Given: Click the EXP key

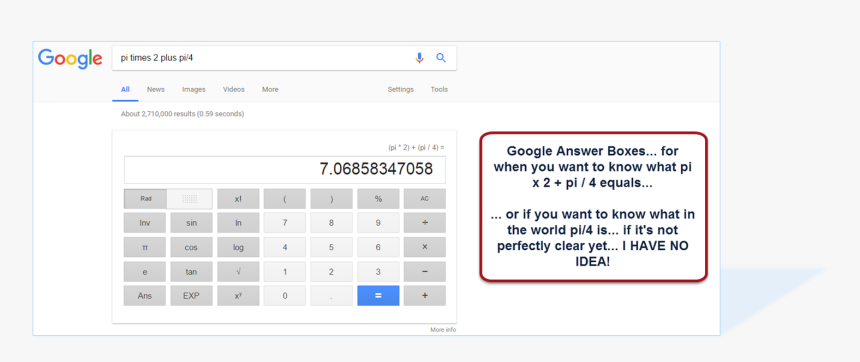Looking at the screenshot, I should [191, 296].
